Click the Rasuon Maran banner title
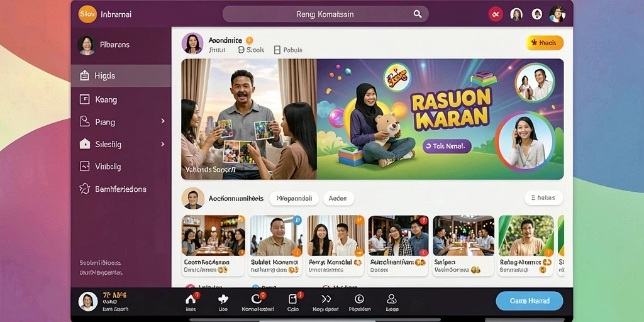The height and width of the screenshot is (322, 644). pyautogui.click(x=451, y=108)
